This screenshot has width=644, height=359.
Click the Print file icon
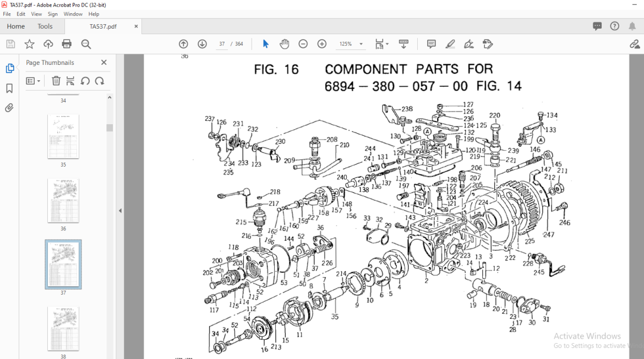point(67,44)
